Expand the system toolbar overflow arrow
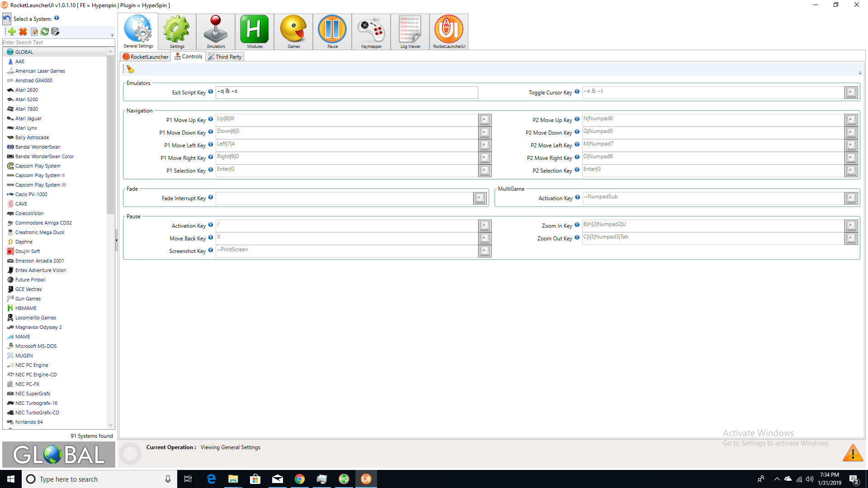 112,35
